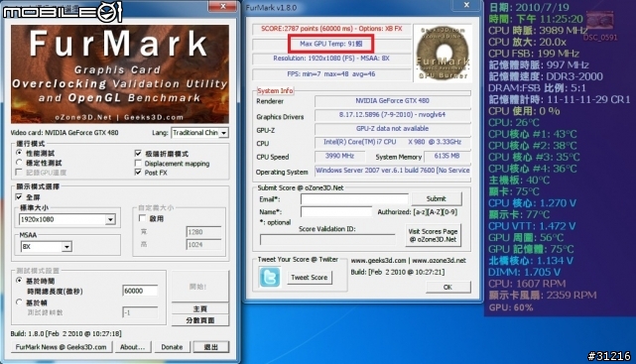Viewport: 636px width, 364px height.
Task: Click the 開始! start button
Action: [x=200, y=287]
